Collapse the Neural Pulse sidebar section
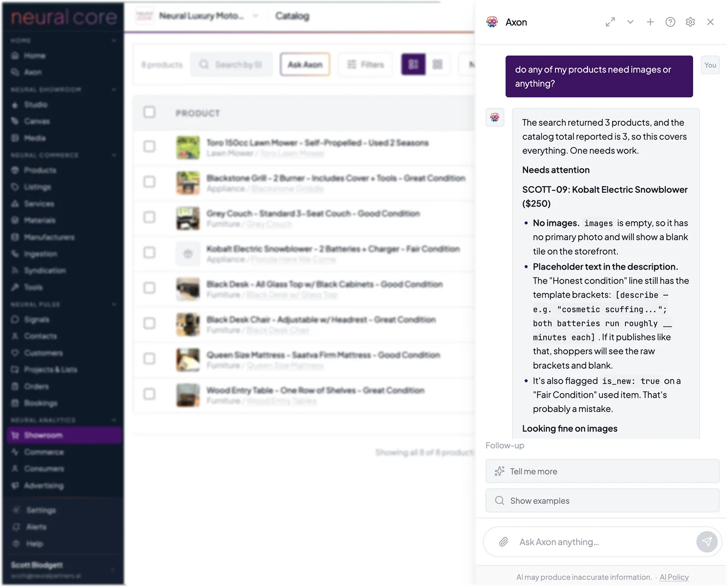The width and height of the screenshot is (728, 587). click(114, 304)
